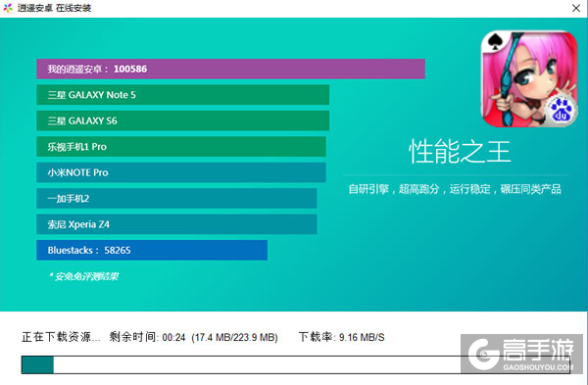Select the 一加手机2 bar
The width and height of the screenshot is (588, 385).
coord(176,198)
